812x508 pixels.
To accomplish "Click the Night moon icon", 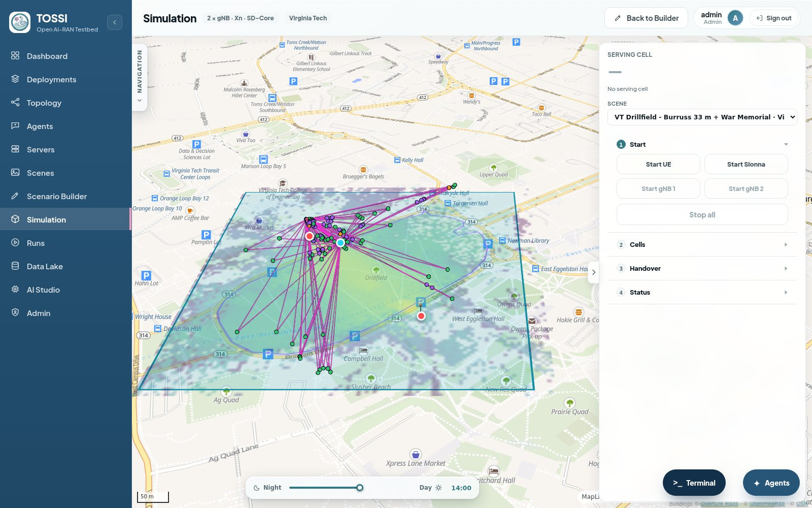I will (x=257, y=488).
